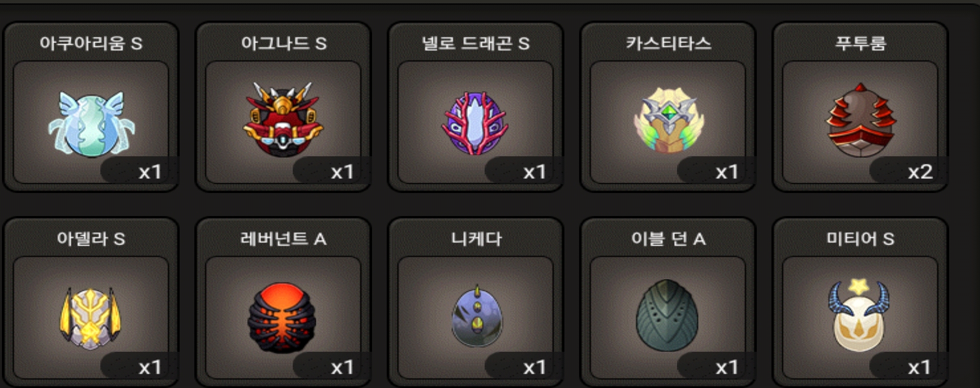Select the 카스티타스 green gem egg
Image resolution: width=980 pixels, height=388 pixels.
pos(668,120)
